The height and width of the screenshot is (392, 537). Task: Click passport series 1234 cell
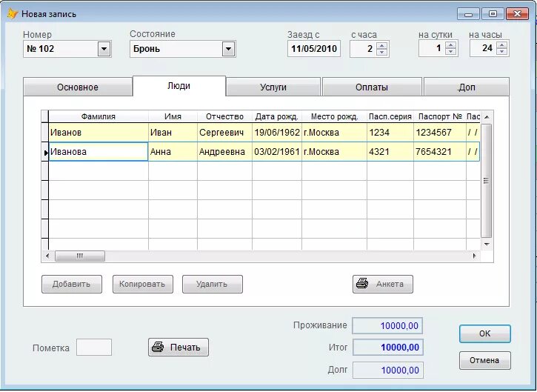[x=390, y=132]
